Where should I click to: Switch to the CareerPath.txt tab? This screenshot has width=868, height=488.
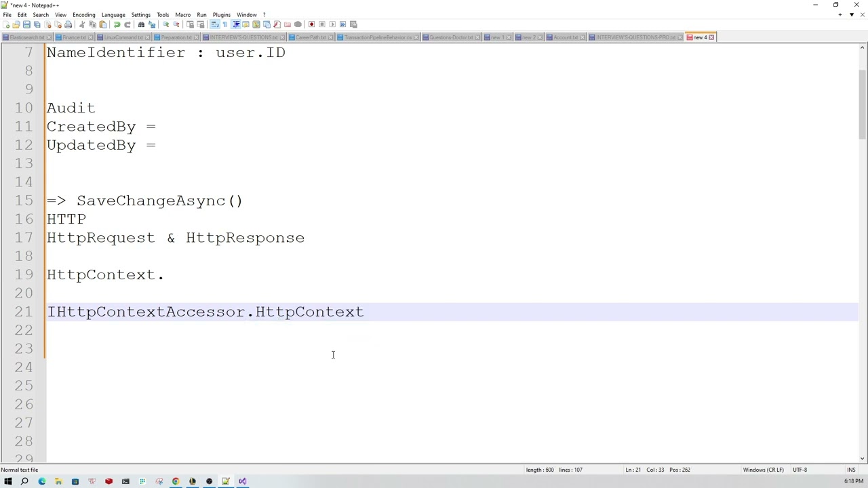pos(310,37)
